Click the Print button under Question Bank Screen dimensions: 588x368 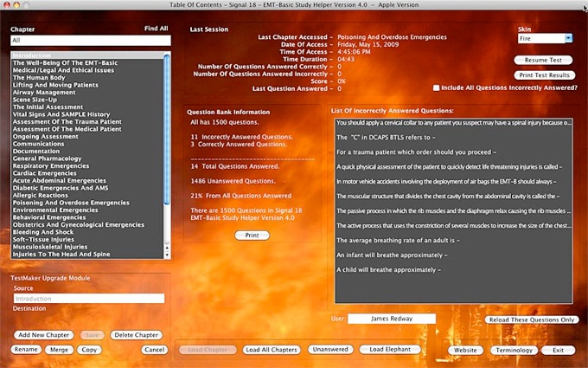(x=252, y=235)
